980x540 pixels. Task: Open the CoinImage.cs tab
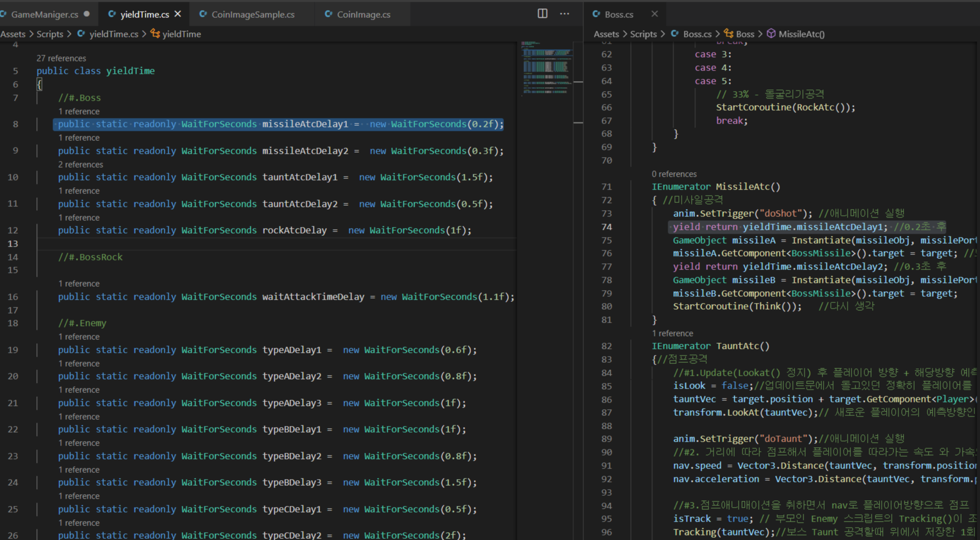(x=363, y=15)
